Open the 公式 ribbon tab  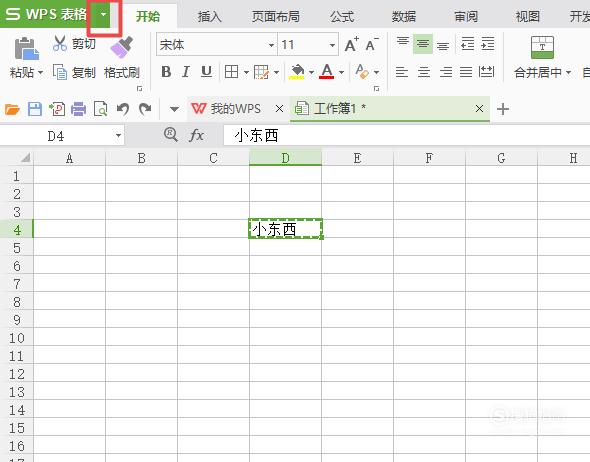click(x=342, y=17)
